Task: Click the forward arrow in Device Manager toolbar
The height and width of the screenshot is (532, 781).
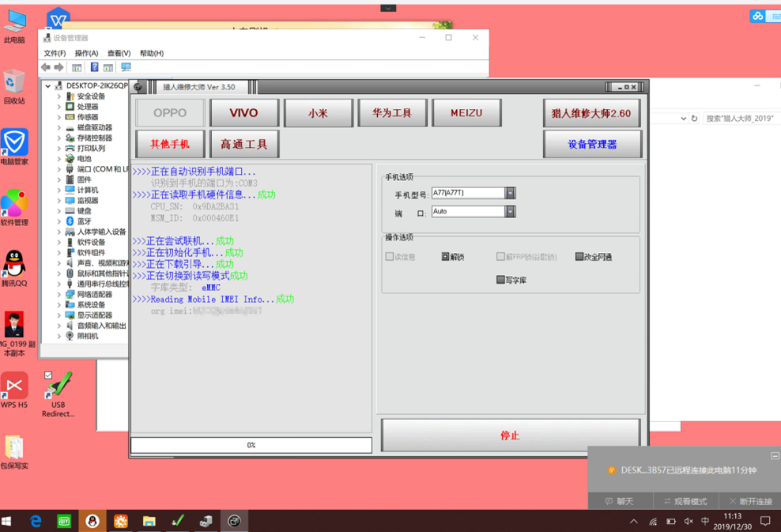Action: point(58,67)
